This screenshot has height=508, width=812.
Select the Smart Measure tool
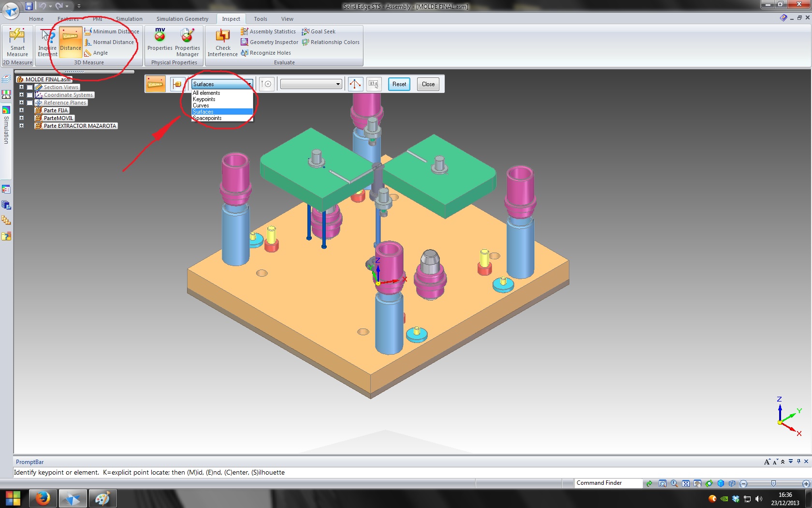[x=17, y=43]
